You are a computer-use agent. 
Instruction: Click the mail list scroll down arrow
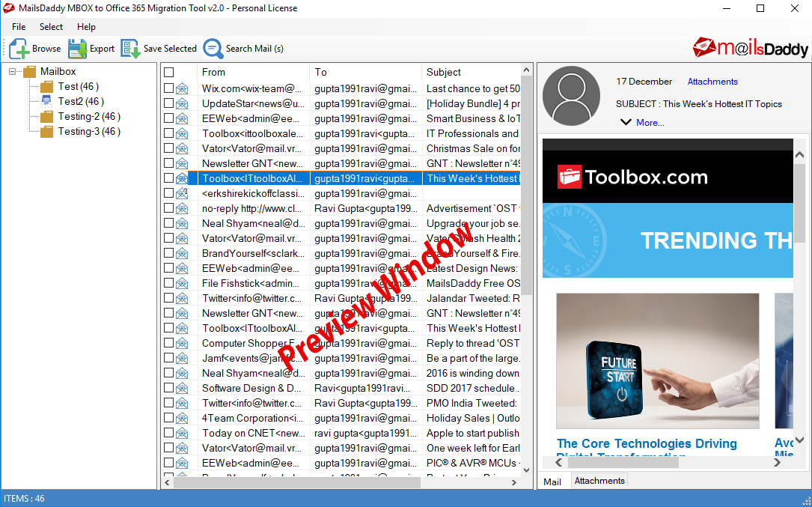point(527,470)
